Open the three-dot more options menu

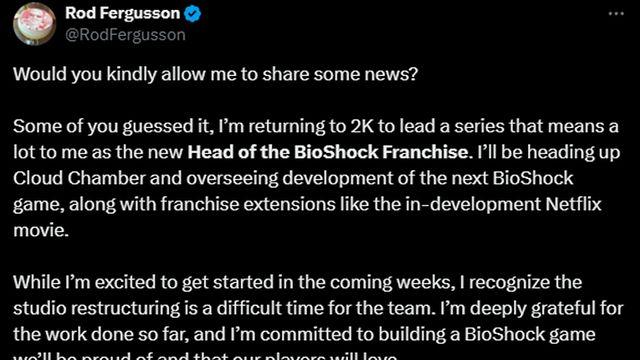pos(616,13)
